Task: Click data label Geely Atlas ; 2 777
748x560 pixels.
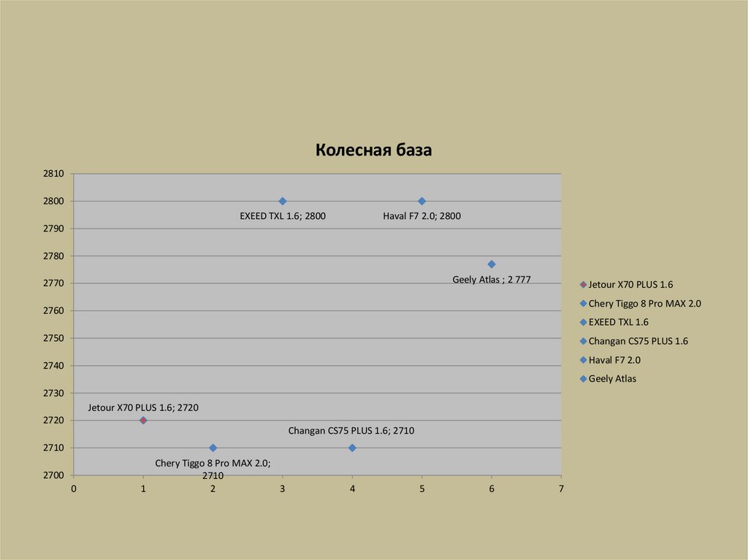Action: click(x=492, y=280)
